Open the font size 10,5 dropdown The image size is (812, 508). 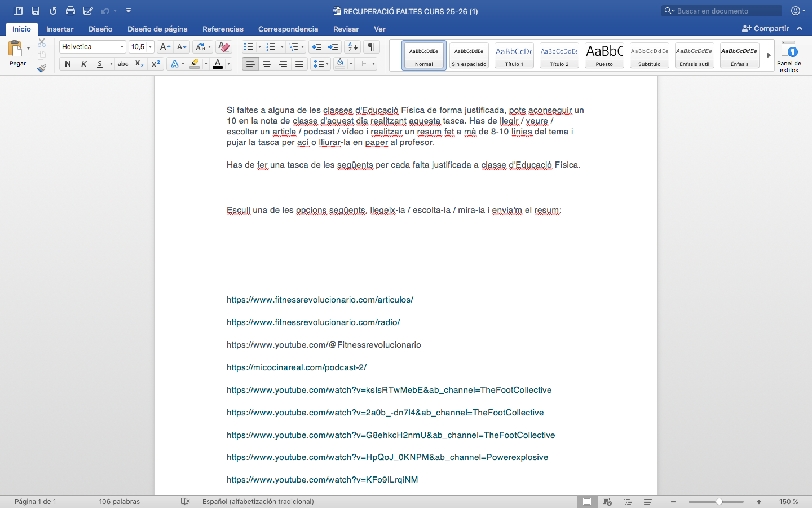(x=150, y=47)
